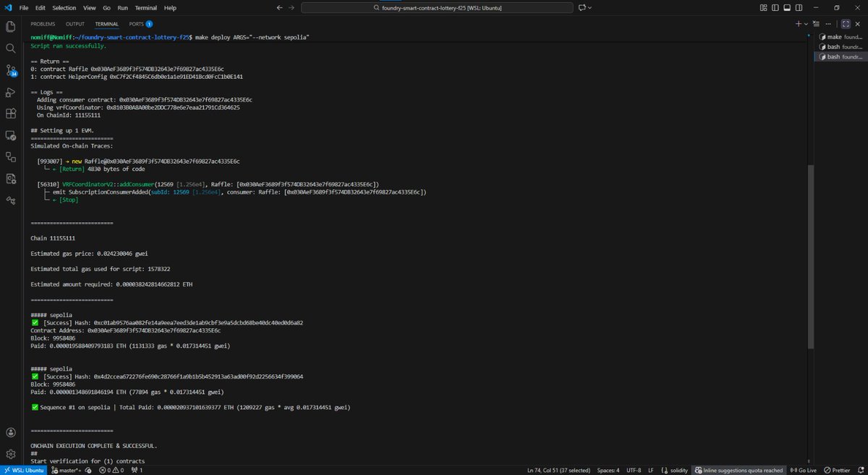
Task: Switch to the PORTS tab
Action: tap(140, 24)
